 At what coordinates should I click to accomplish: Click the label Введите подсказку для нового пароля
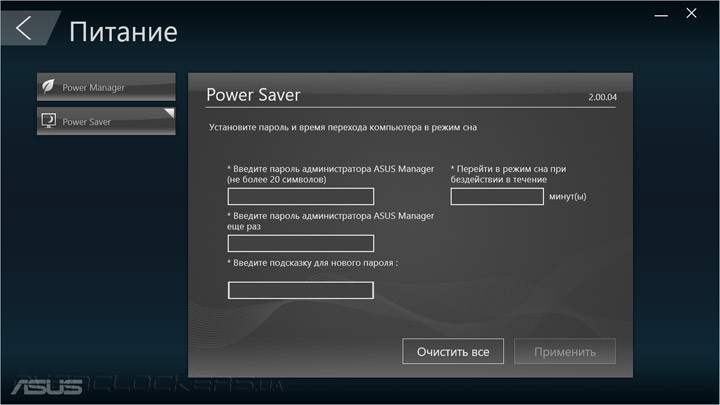tap(313, 263)
